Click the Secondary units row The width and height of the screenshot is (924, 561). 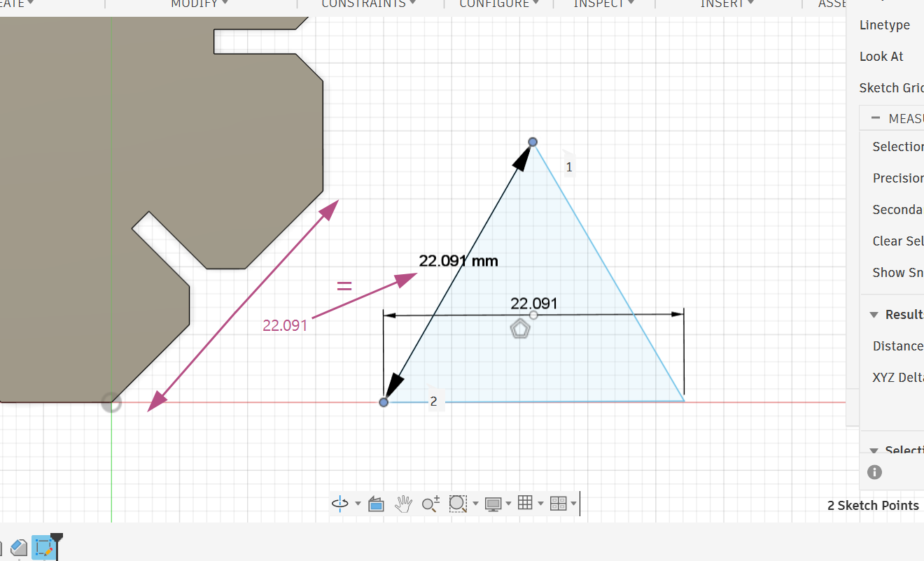click(898, 210)
